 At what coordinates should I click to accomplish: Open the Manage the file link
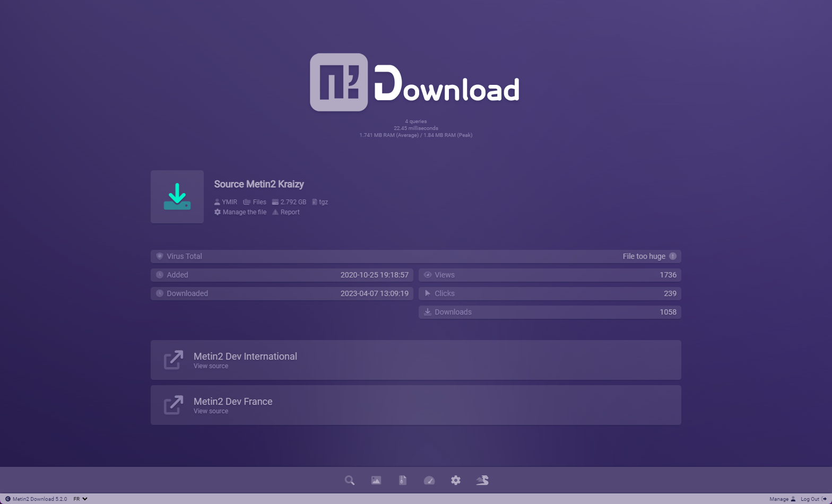click(245, 212)
